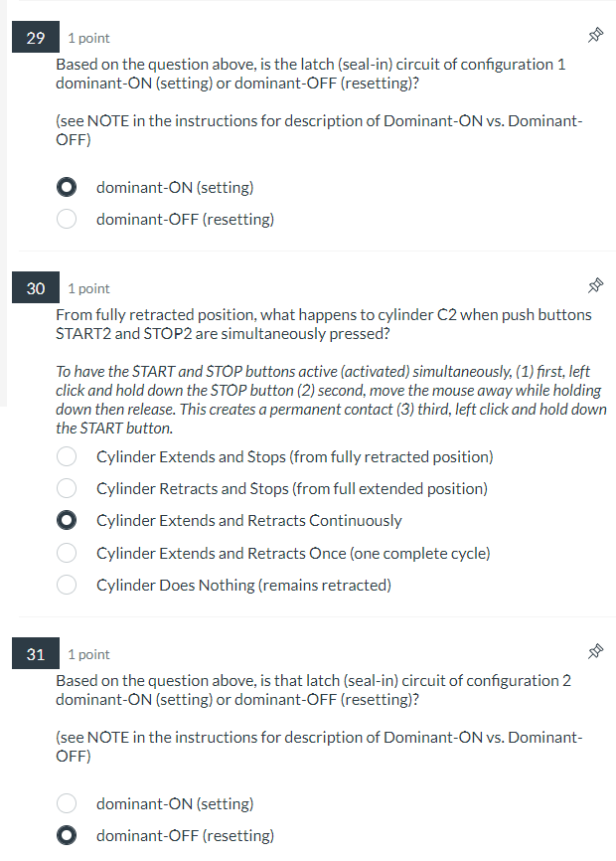This screenshot has height=861, width=616.
Task: Choose Cylinder Retracts and Stops option
Action: (66, 488)
